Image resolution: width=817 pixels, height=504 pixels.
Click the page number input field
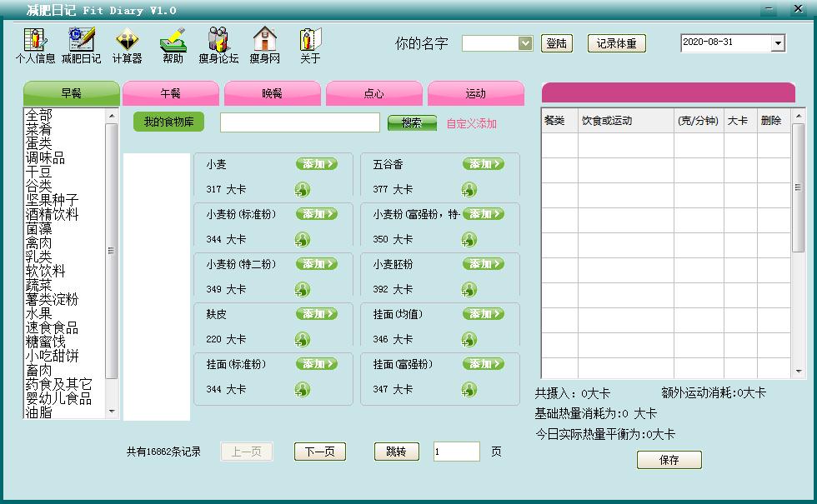pos(455,452)
